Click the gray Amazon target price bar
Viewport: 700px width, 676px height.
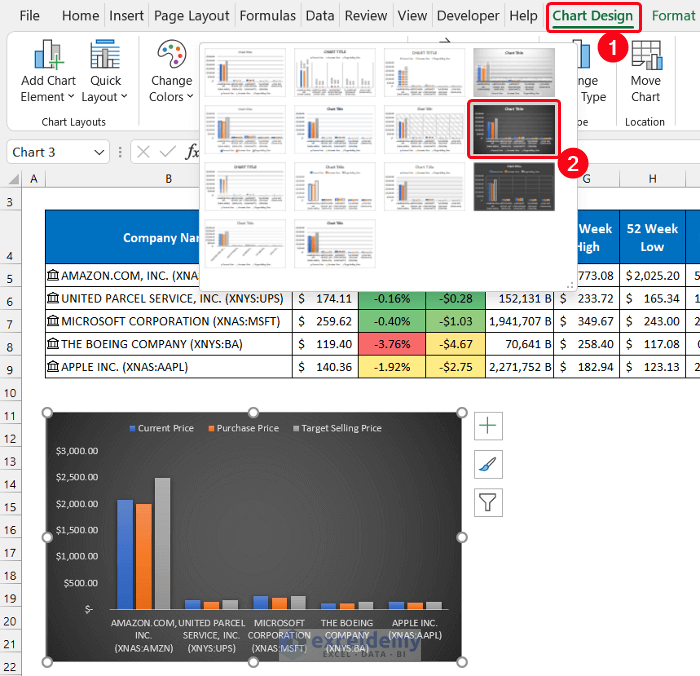(162, 543)
